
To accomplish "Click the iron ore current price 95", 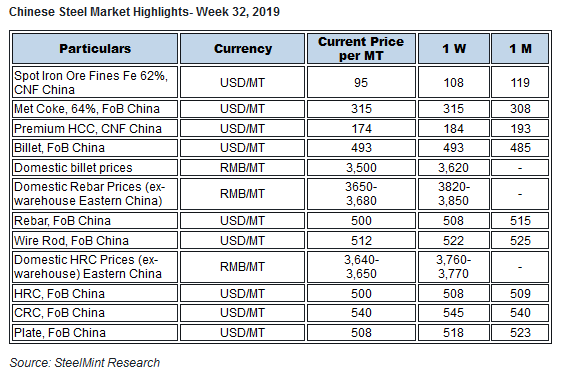I will click(361, 82).
